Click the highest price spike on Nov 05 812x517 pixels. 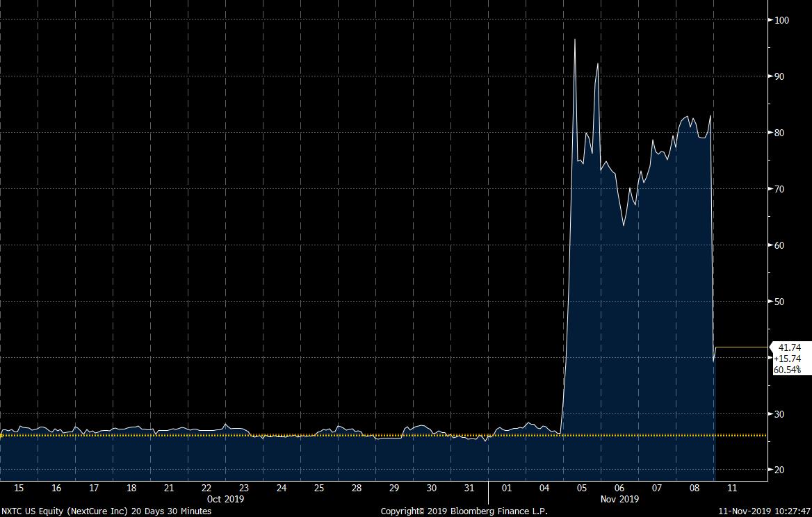[x=575, y=40]
